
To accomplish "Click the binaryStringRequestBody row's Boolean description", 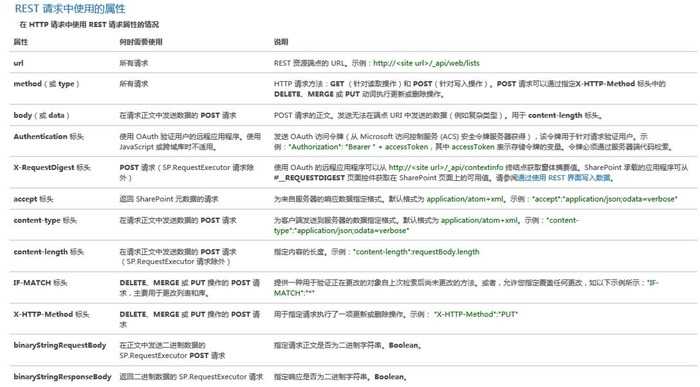I will click(x=347, y=345).
